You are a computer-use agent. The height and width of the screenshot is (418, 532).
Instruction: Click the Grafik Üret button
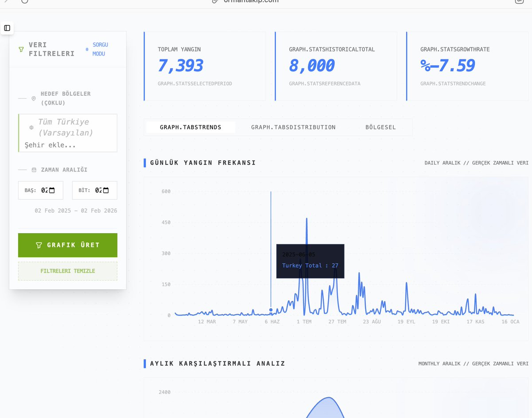pos(68,245)
